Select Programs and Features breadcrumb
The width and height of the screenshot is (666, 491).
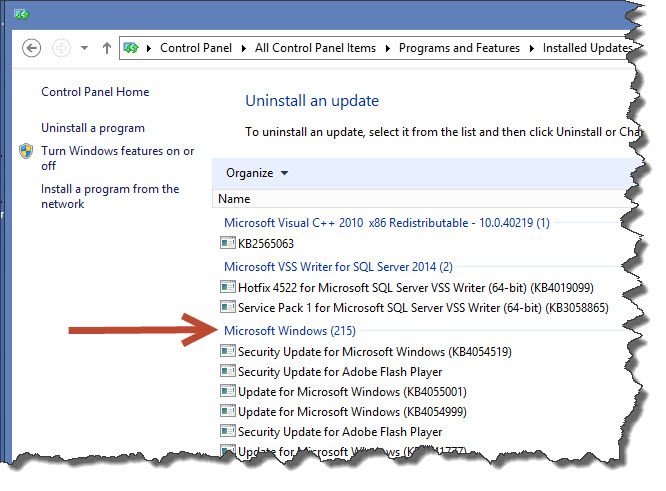coord(459,48)
